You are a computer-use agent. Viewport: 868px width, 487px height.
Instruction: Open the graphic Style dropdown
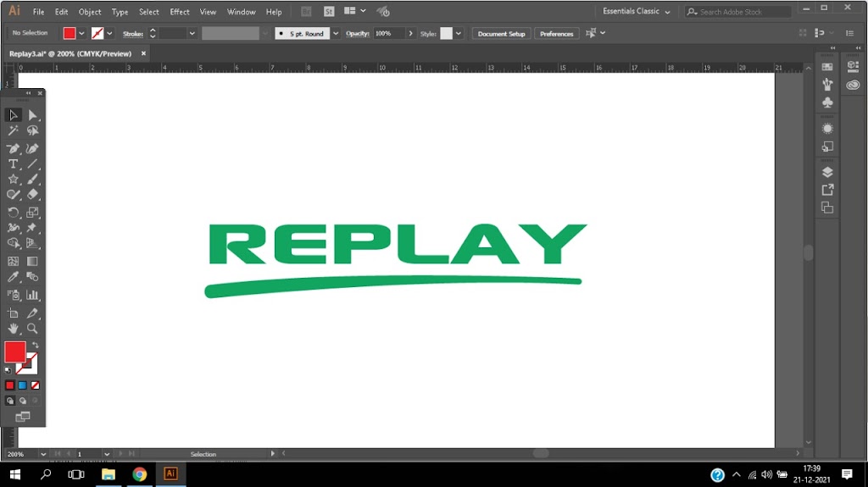459,34
